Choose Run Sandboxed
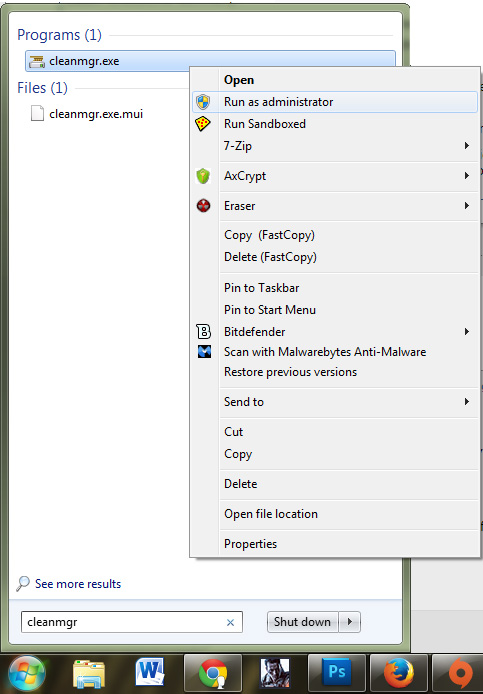Viewport: 483px width, 694px height. (x=335, y=124)
